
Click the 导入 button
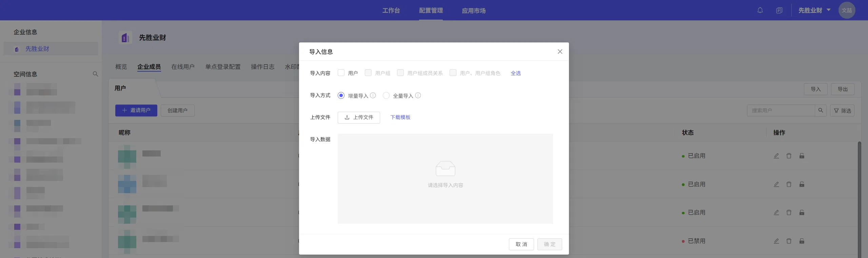816,89
